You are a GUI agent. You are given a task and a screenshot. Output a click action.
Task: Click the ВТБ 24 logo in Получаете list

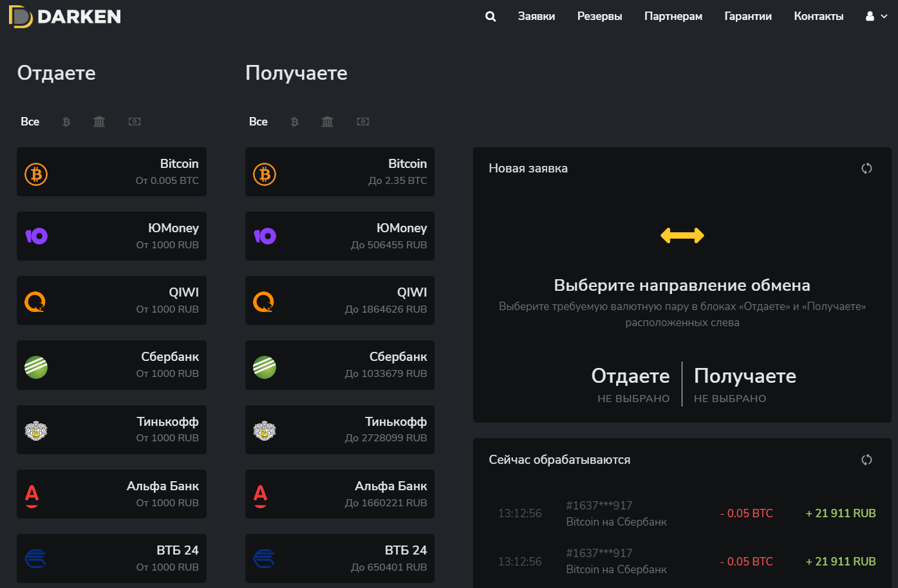(264, 558)
